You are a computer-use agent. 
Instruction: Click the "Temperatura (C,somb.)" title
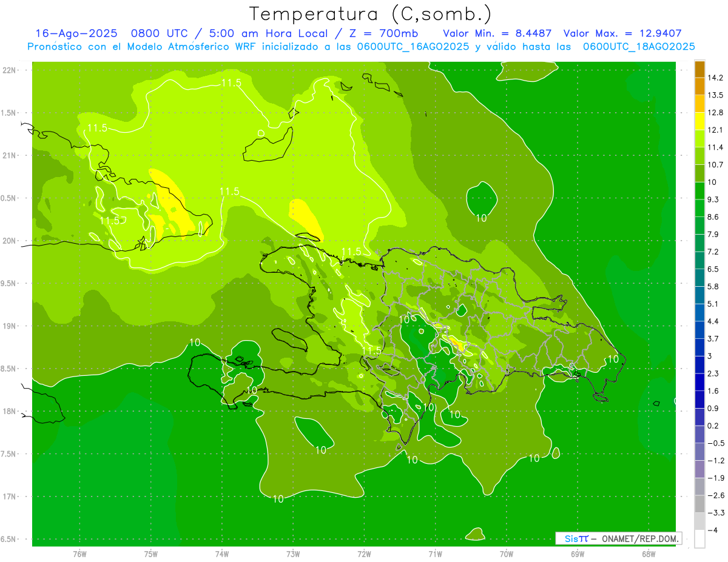click(x=370, y=15)
